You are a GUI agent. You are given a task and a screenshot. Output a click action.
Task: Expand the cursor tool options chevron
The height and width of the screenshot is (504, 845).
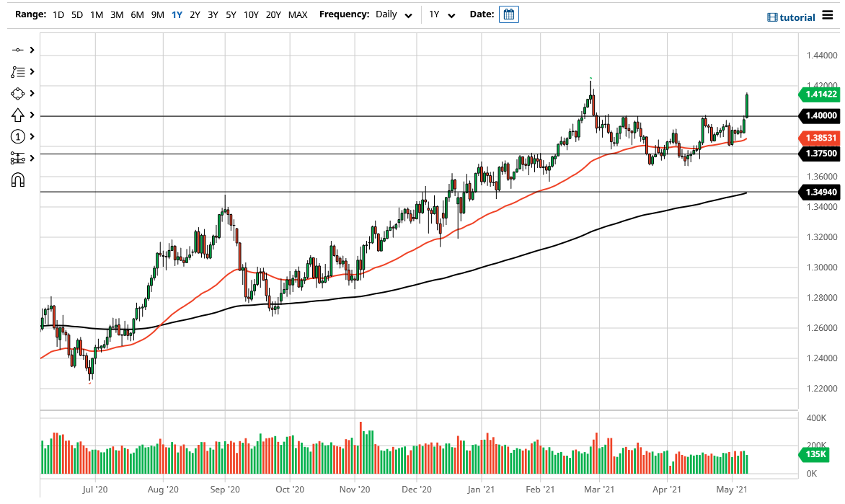point(32,50)
